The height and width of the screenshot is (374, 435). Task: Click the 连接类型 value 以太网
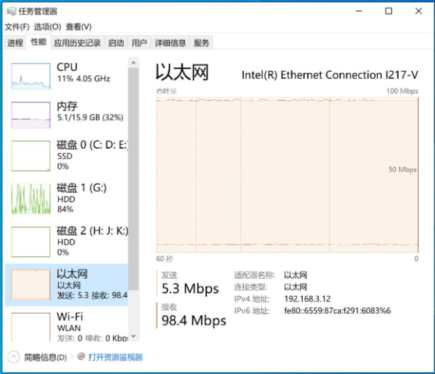[x=295, y=287]
